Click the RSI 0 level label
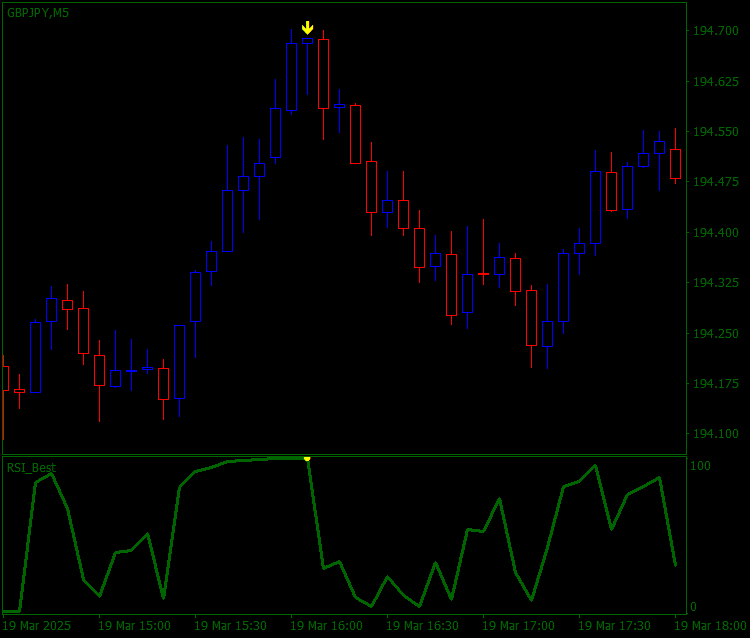The image size is (750, 638). [x=694, y=607]
